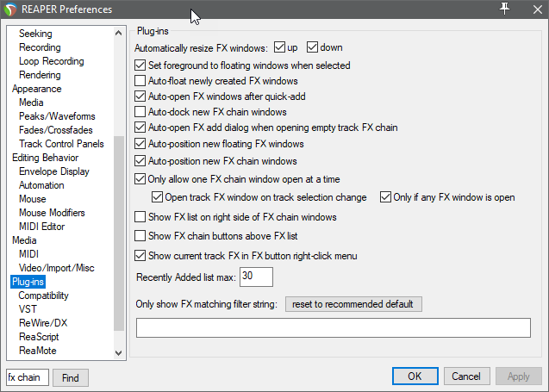Go to the ReaScript settings page
549x392 pixels.
tap(41, 337)
